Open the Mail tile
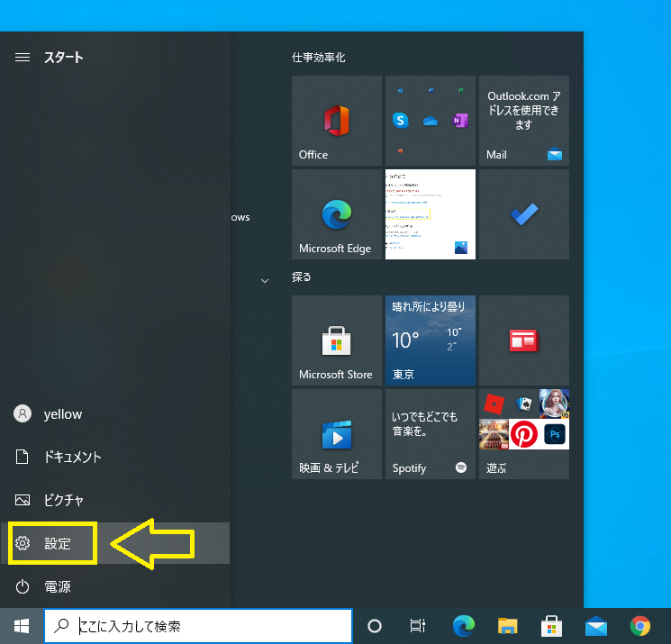Screen dimensions: 671x644 524,121
